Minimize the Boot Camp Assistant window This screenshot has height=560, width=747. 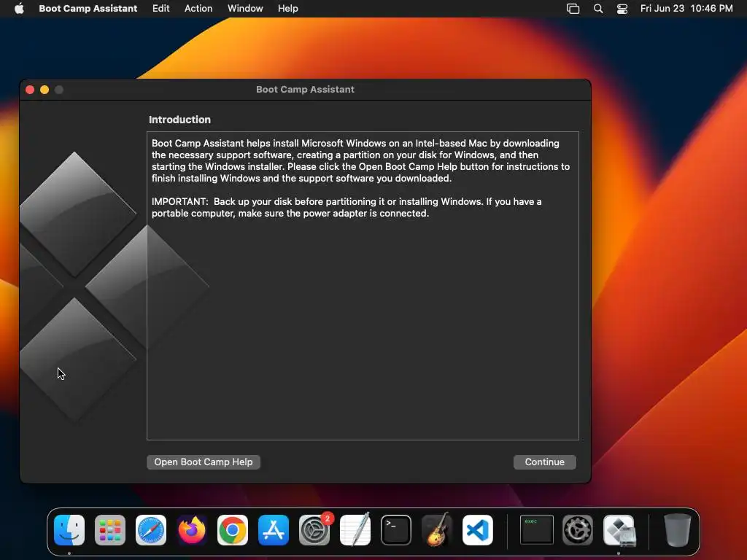pos(44,90)
